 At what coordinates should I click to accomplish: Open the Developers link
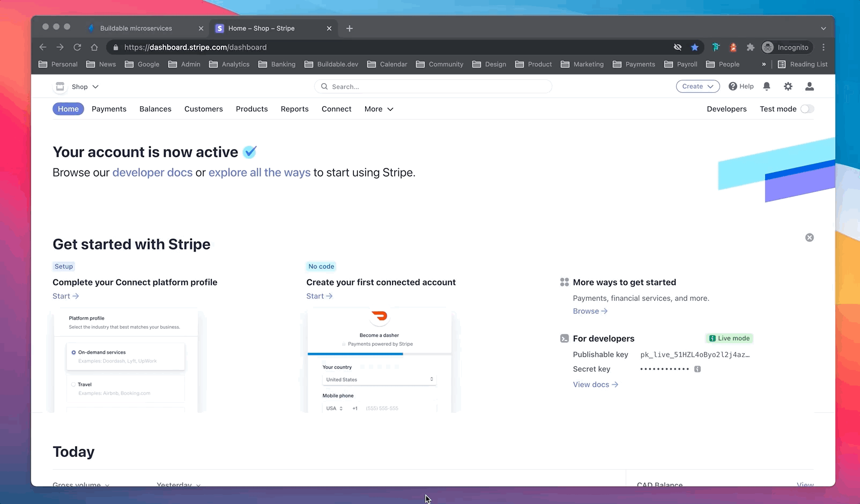(726, 109)
